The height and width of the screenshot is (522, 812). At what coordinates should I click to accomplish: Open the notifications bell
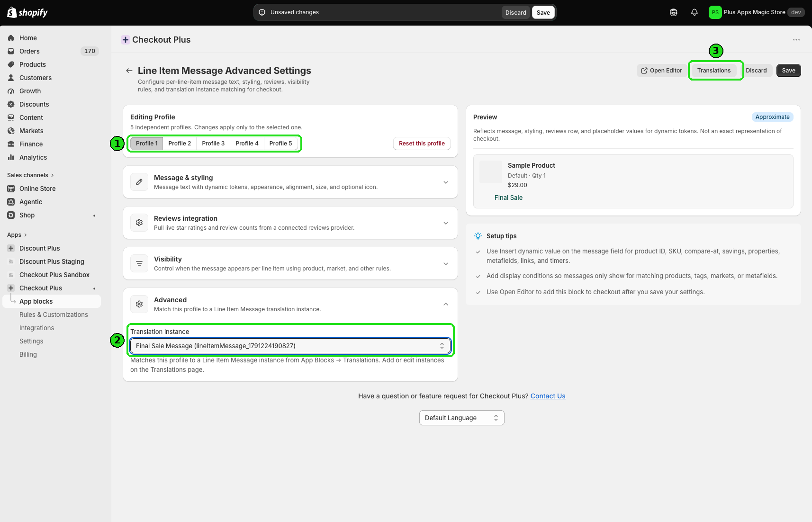pyautogui.click(x=695, y=12)
